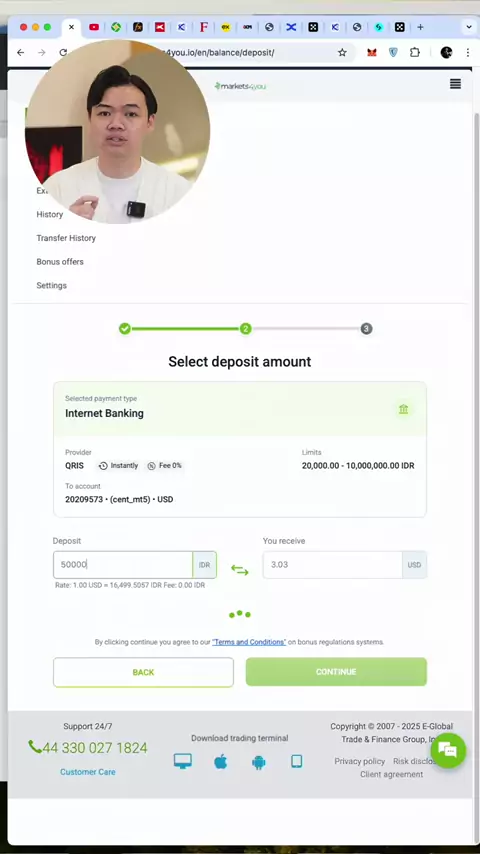Open the Terms and Conditions link
This screenshot has width=480, height=854.
pyautogui.click(x=249, y=642)
